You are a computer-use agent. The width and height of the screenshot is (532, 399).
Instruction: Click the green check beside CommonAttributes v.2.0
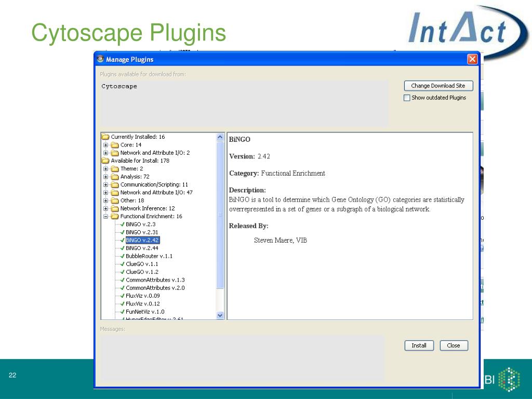click(x=123, y=288)
